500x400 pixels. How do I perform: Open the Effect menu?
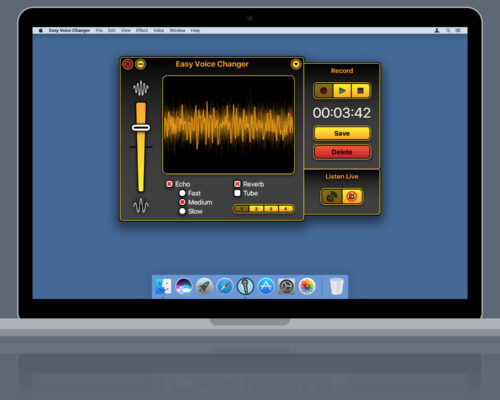click(x=142, y=30)
